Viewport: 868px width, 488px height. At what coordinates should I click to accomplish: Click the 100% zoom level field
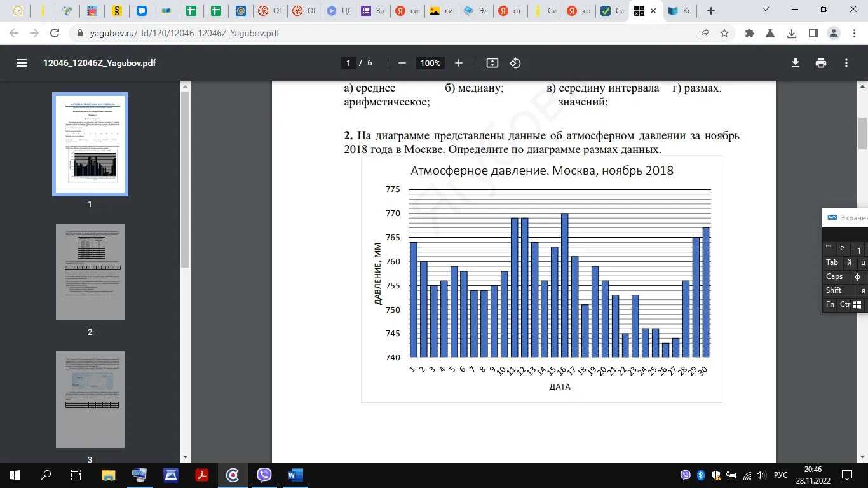coord(430,63)
